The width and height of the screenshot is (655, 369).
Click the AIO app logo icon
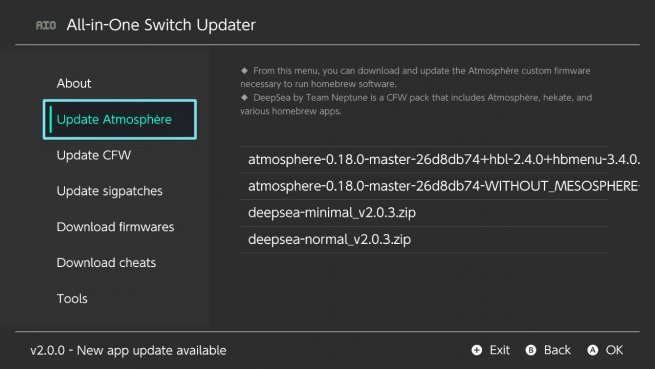(x=46, y=25)
